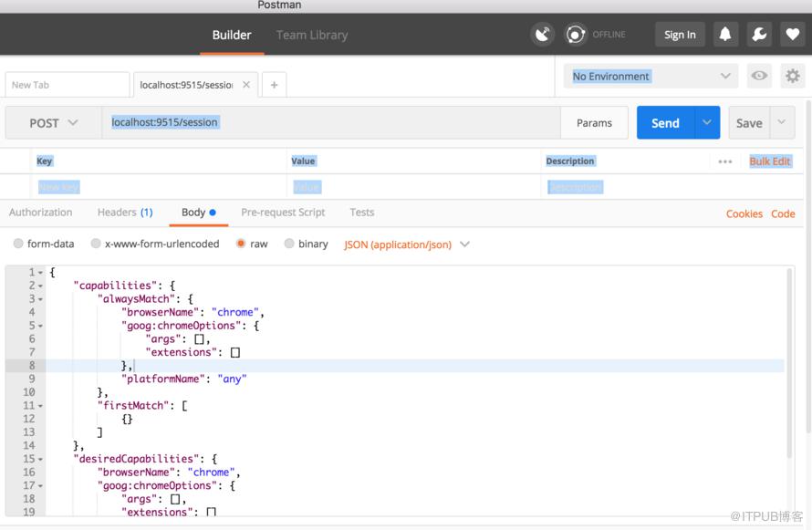812x530 pixels.
Task: Click the params Value input field
Action: [x=413, y=187]
